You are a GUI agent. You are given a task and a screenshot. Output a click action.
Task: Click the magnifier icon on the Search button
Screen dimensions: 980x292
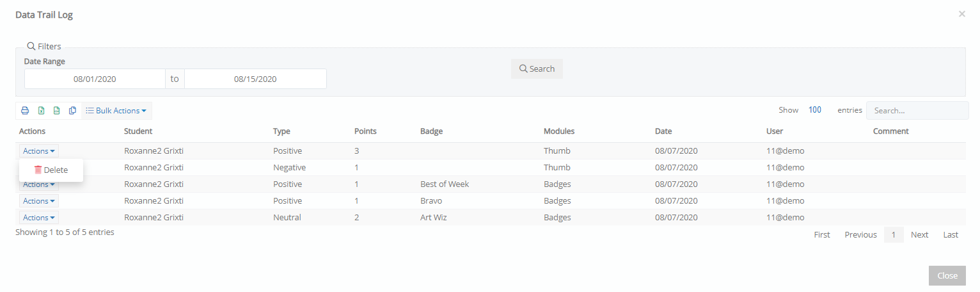[x=523, y=69]
